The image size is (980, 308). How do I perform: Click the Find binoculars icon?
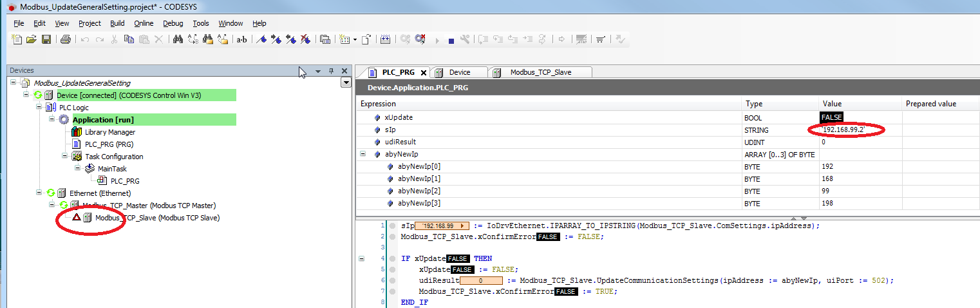point(178,39)
